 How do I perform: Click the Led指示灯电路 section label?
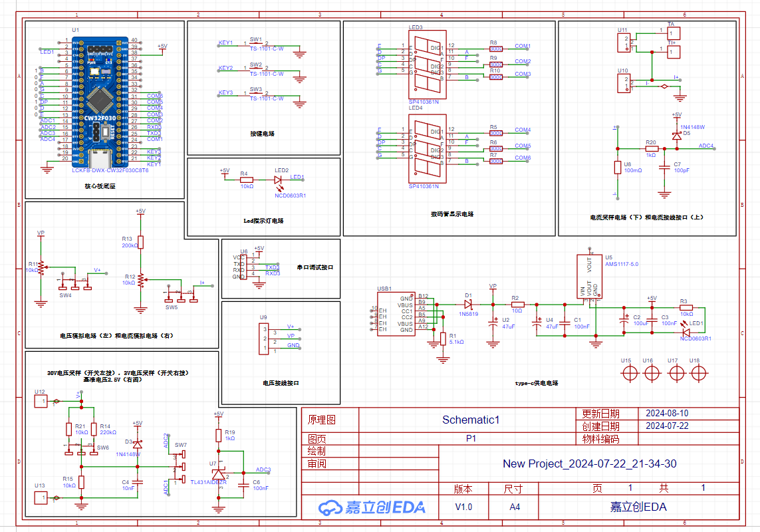pyautogui.click(x=263, y=221)
